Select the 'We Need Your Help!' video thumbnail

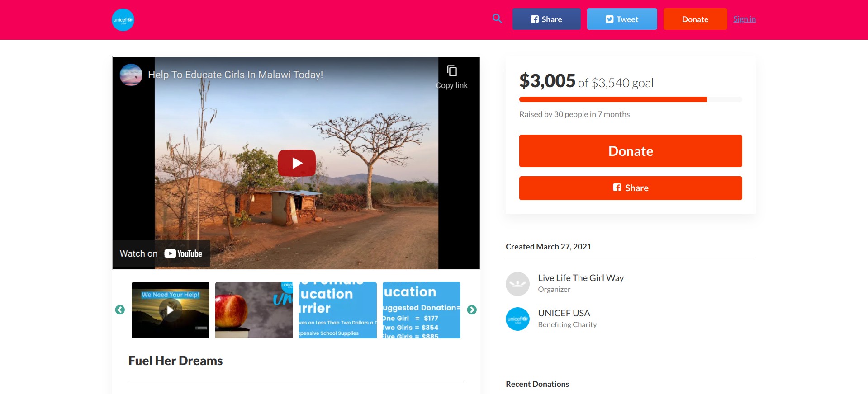click(x=171, y=310)
